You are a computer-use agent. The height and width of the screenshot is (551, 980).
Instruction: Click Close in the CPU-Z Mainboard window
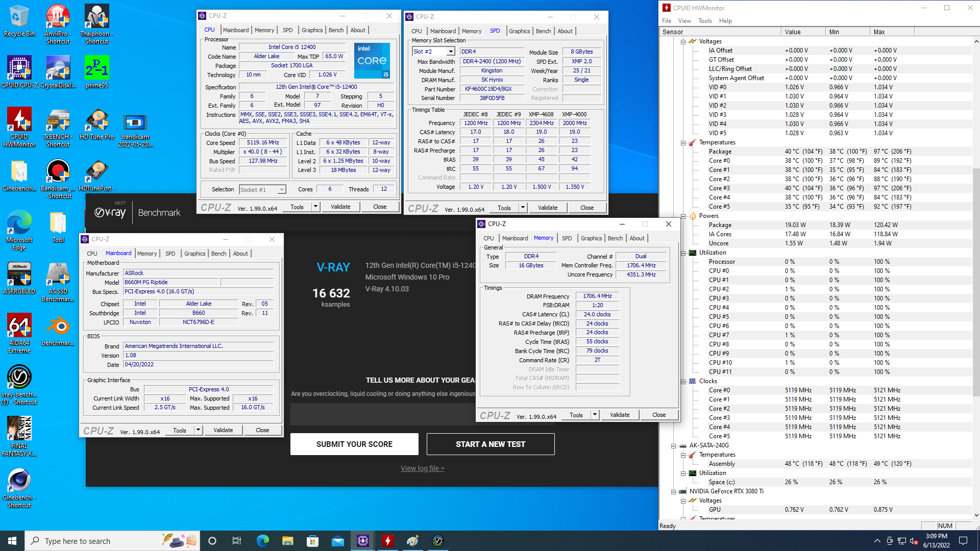[262, 430]
